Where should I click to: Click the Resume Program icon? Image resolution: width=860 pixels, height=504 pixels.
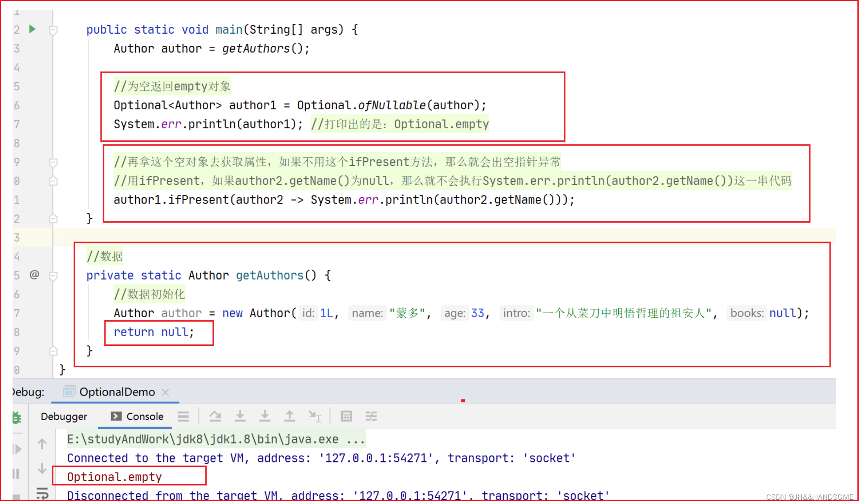click(17, 449)
